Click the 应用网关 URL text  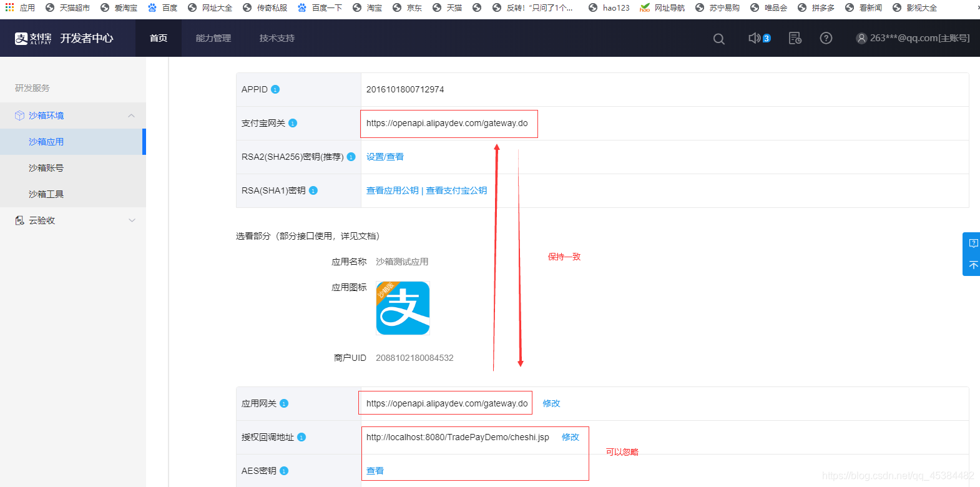pos(447,403)
